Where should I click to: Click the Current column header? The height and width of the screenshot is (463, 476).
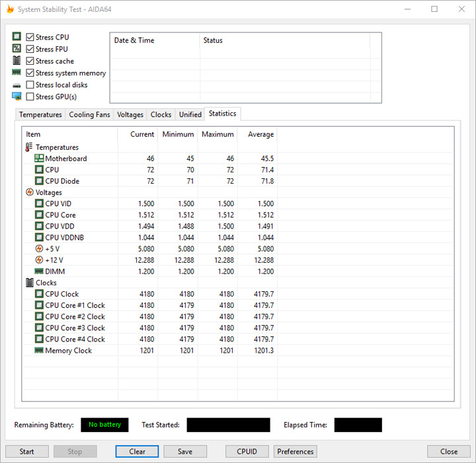(138, 134)
